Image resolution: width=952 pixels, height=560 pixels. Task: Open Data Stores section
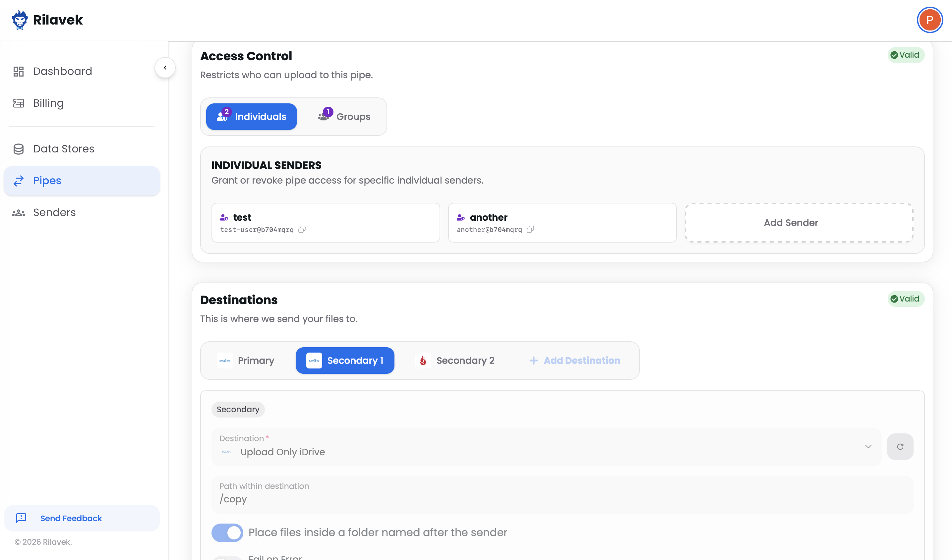coord(63,149)
